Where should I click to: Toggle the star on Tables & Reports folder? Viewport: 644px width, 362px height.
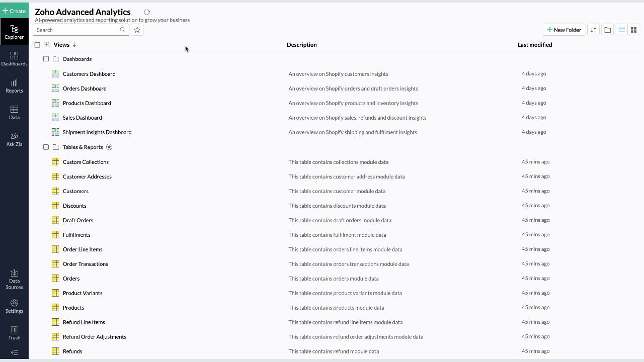[x=109, y=147]
